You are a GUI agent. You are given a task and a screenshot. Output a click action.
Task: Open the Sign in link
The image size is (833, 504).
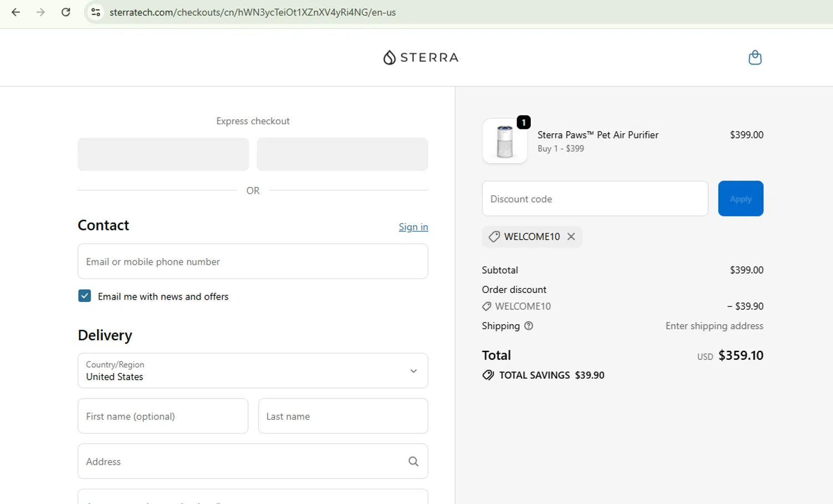pos(413,227)
